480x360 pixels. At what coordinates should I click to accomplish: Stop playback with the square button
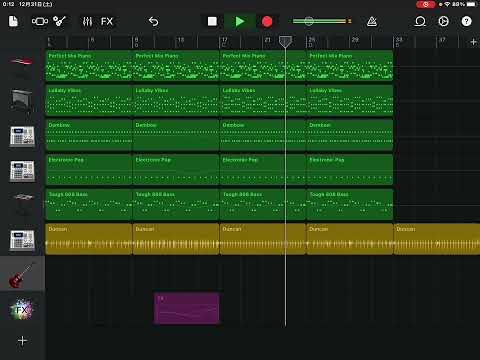pos(212,22)
